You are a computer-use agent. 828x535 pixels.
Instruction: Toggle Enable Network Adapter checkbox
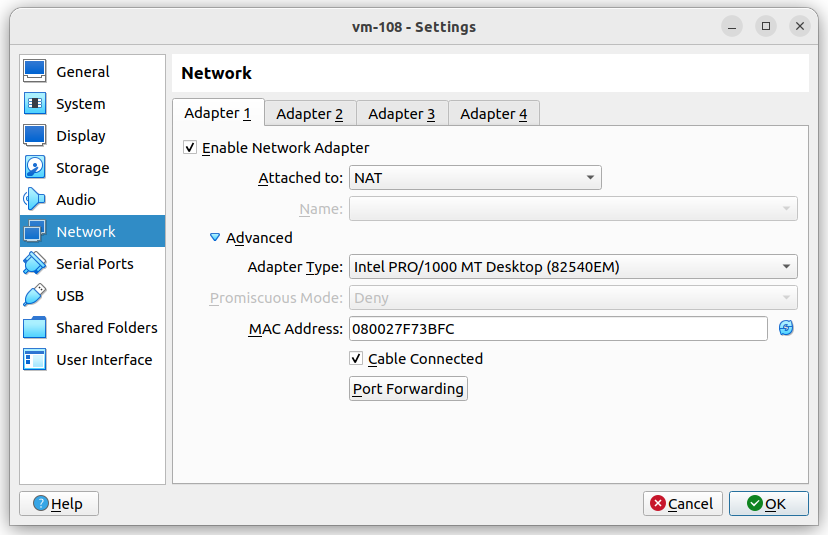click(x=190, y=148)
